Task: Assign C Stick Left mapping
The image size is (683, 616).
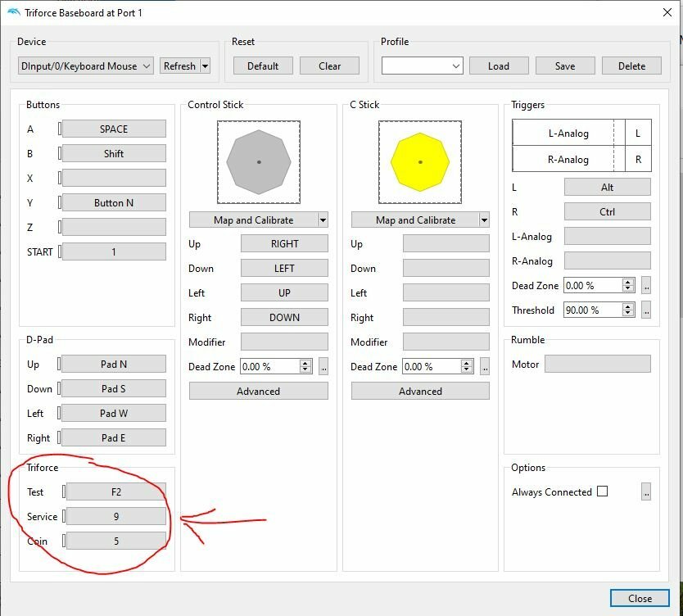Action: coord(446,292)
